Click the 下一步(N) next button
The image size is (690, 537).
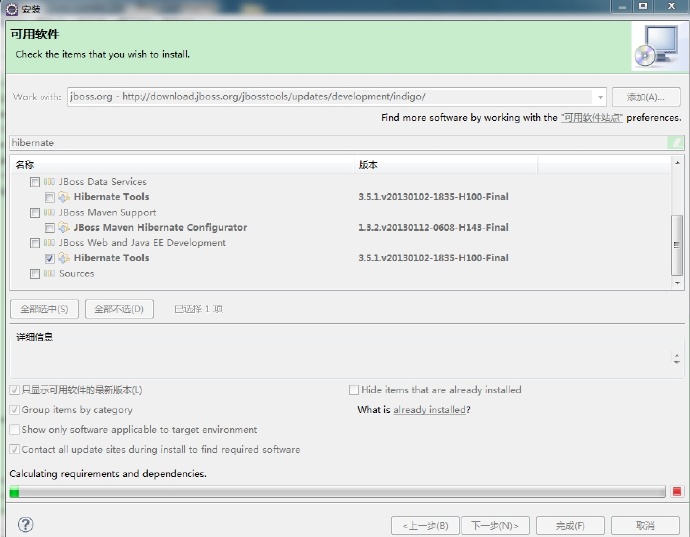[495, 526]
